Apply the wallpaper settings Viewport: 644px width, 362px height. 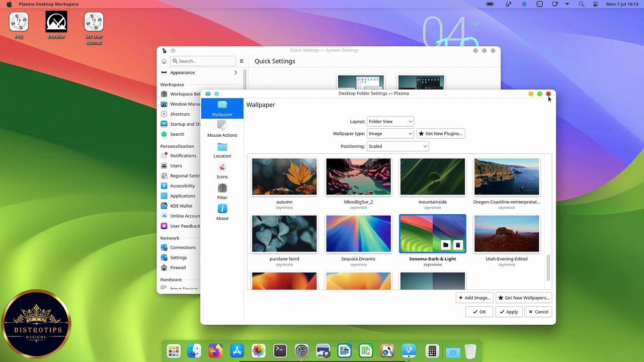[509, 312]
